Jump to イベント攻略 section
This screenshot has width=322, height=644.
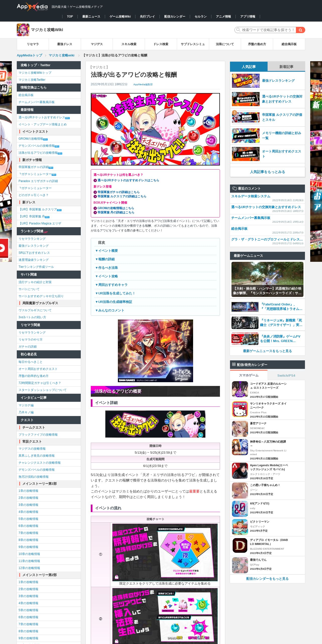(107, 276)
